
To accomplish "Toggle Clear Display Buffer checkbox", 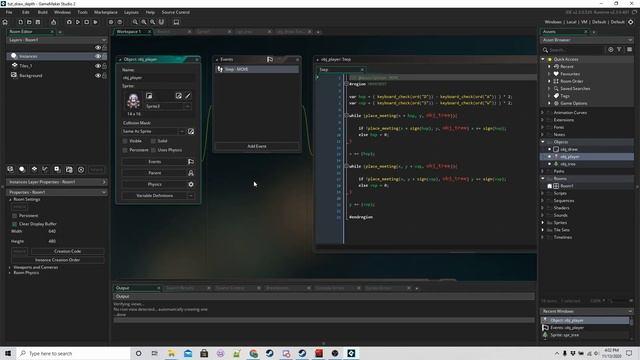I will tap(14, 224).
